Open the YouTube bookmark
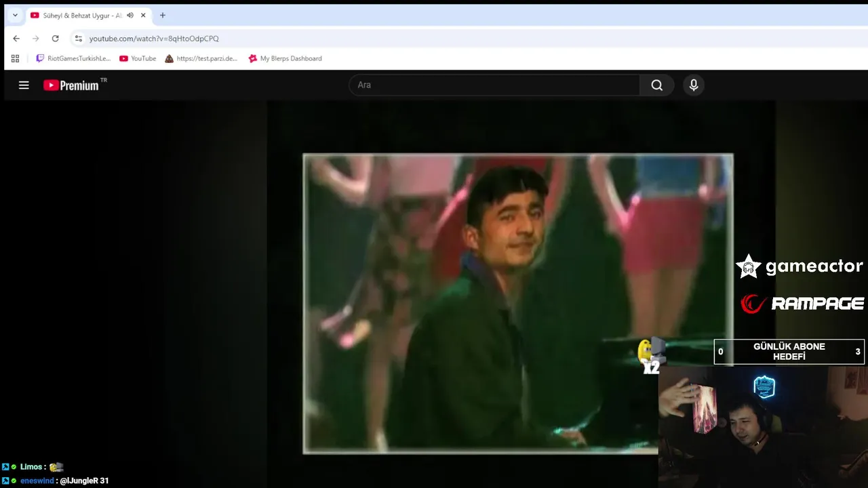Viewport: 868px width, 488px height. click(x=138, y=58)
